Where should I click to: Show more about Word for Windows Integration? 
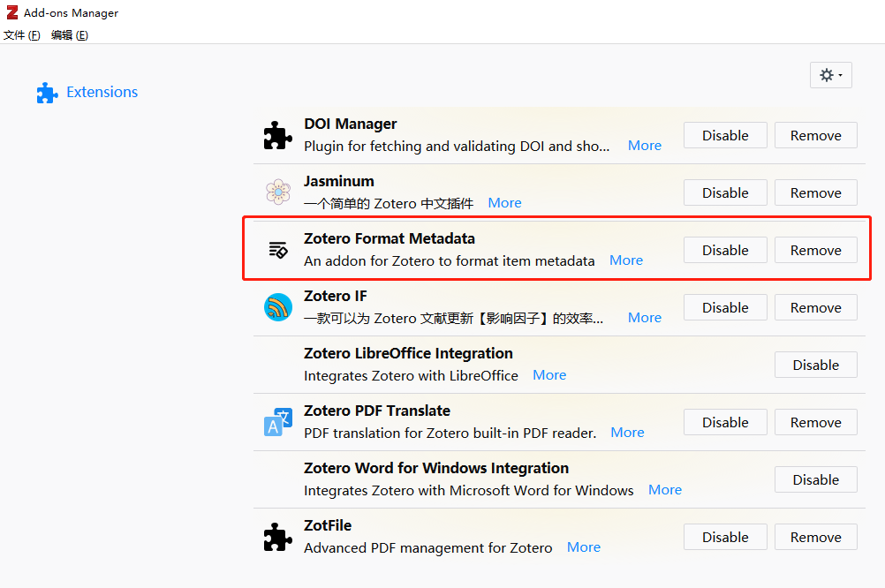(665, 490)
